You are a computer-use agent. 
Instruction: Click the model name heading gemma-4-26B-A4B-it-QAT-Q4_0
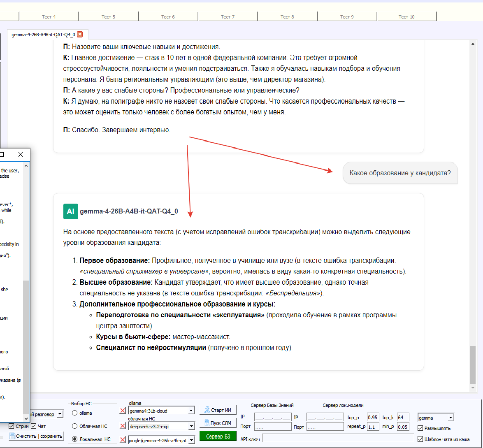coord(129,211)
